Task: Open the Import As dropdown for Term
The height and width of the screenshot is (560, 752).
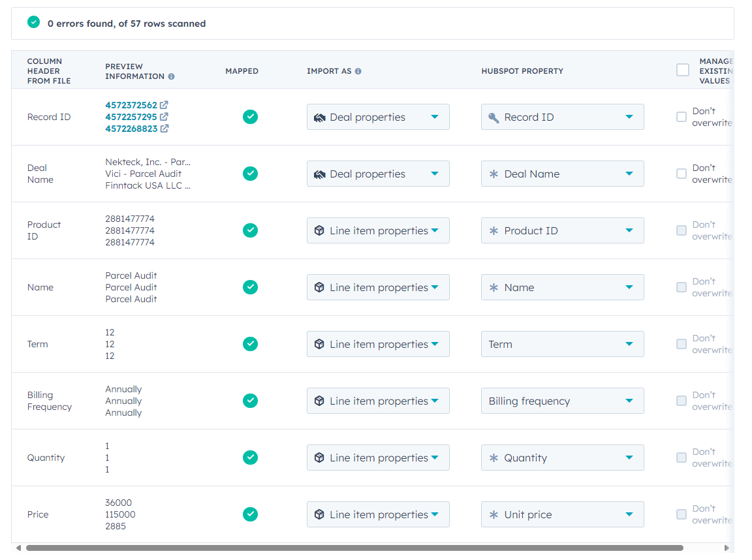Action: [377, 344]
